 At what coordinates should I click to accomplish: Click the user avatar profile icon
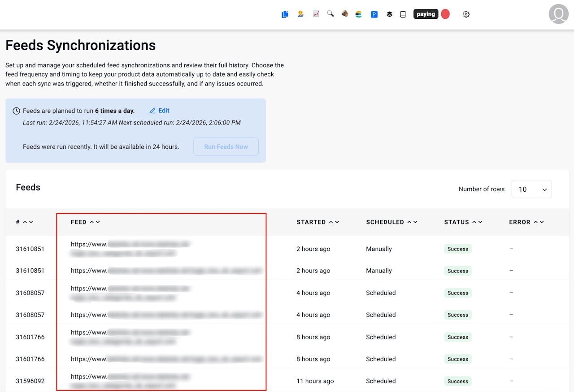coord(558,14)
